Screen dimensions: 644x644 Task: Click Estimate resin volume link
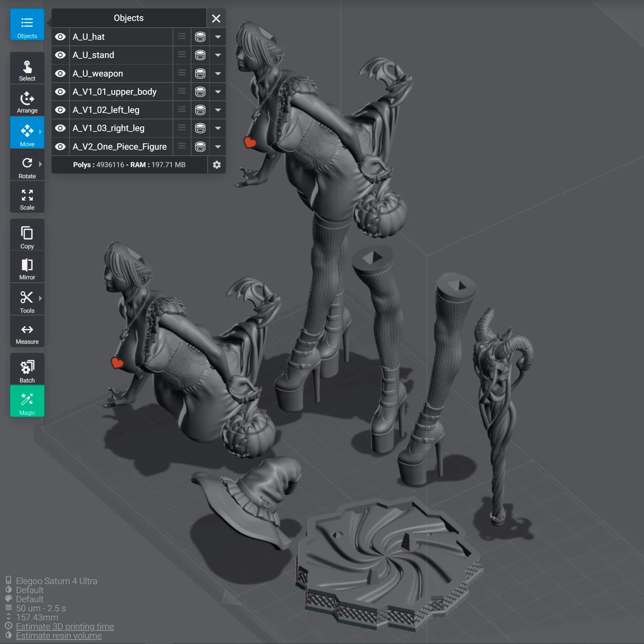[x=59, y=636]
